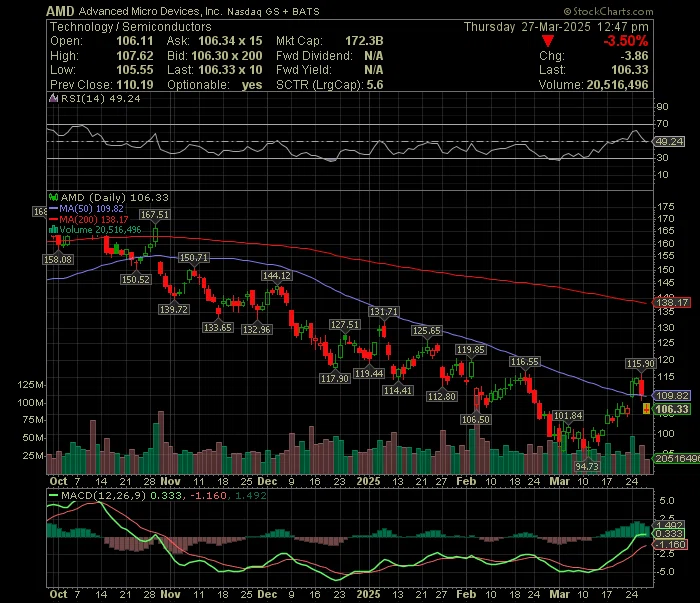Click the MA(200) red legend line

[54, 219]
